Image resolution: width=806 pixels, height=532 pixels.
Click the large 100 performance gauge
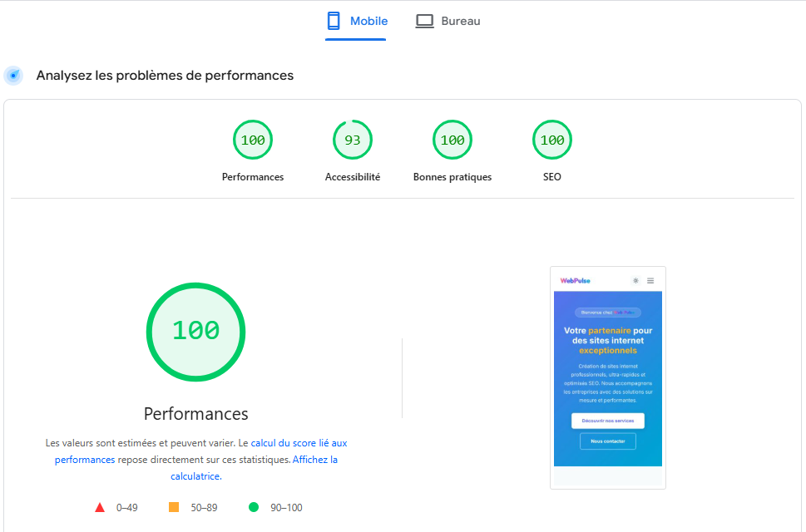click(x=195, y=332)
